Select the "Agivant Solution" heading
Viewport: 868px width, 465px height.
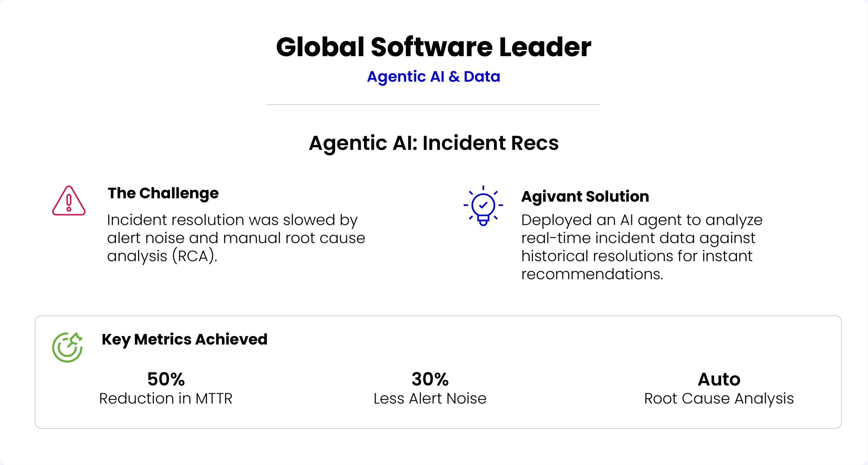(585, 197)
